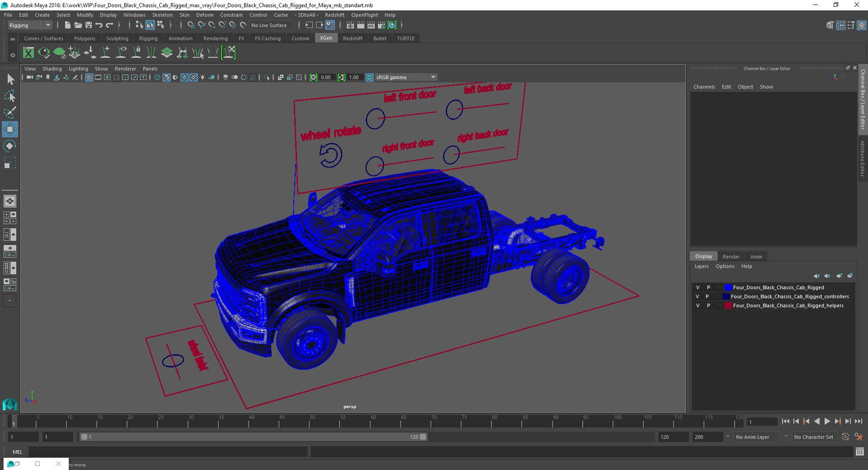The height and width of the screenshot is (470, 868).
Task: Click the Render Current Frame icon
Action: 360,25
